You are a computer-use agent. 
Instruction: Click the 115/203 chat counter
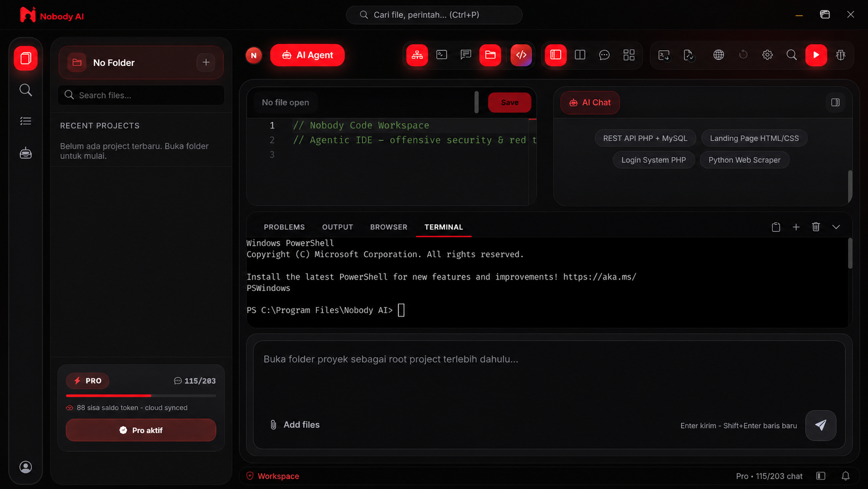(195, 381)
